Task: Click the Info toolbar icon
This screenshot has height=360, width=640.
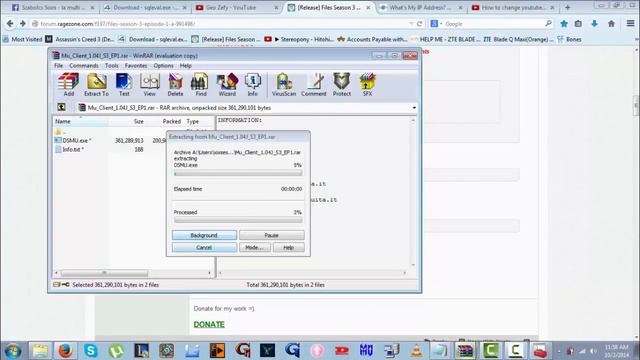Action: tap(253, 84)
